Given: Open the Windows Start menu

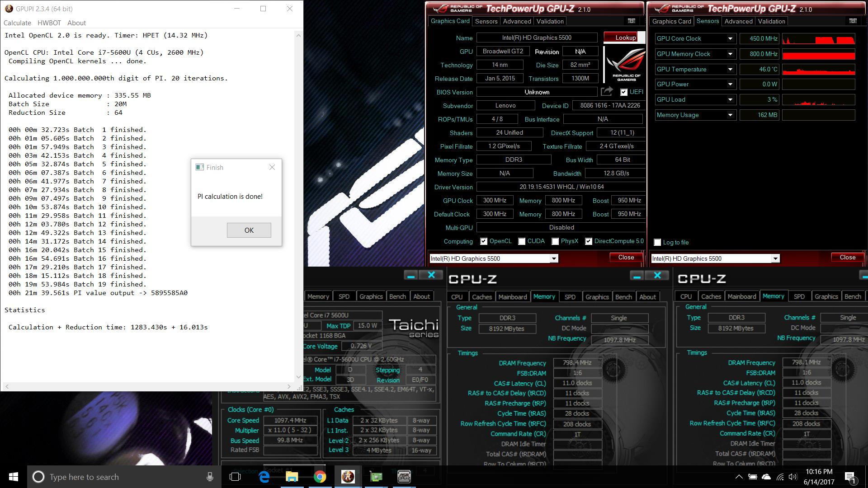Looking at the screenshot, I should 13,477.
